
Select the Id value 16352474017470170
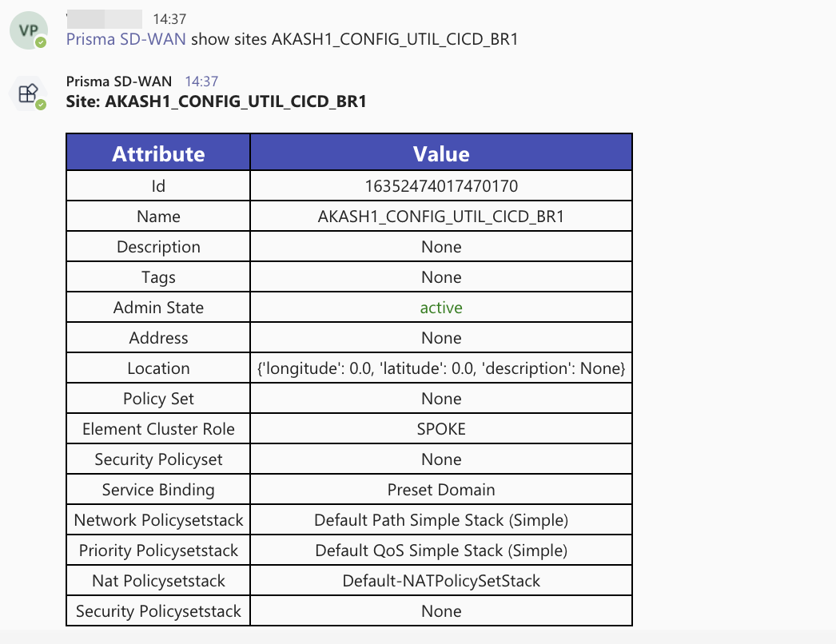point(441,186)
